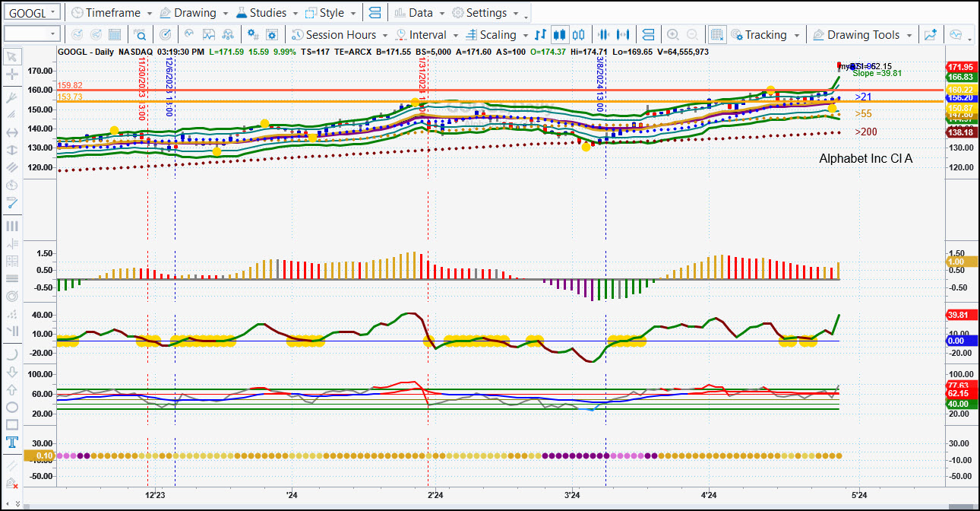Click the connected-nodes analysis icon

point(229,35)
